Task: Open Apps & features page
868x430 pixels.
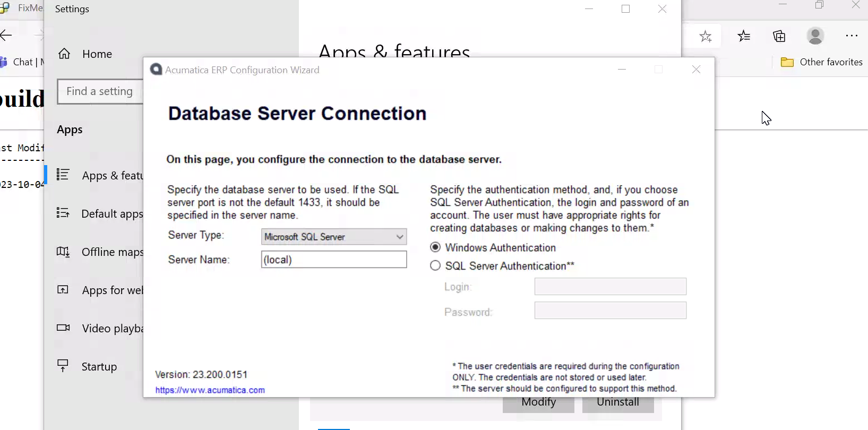Action: (x=113, y=176)
